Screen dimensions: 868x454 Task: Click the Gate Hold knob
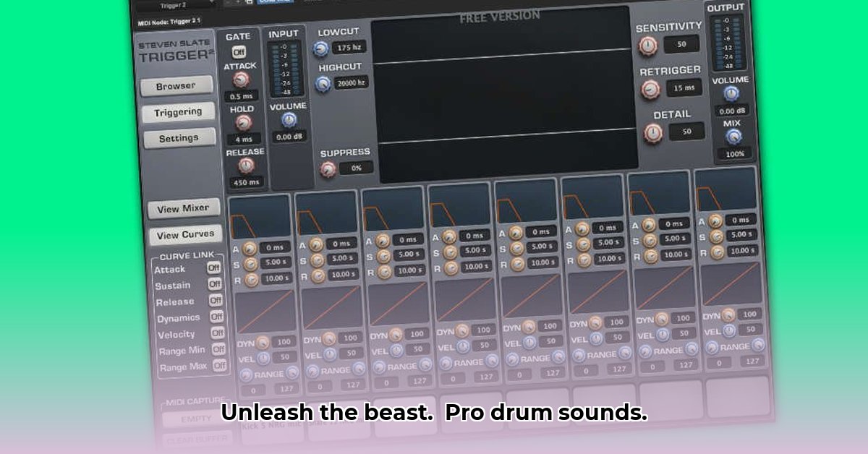click(x=244, y=122)
